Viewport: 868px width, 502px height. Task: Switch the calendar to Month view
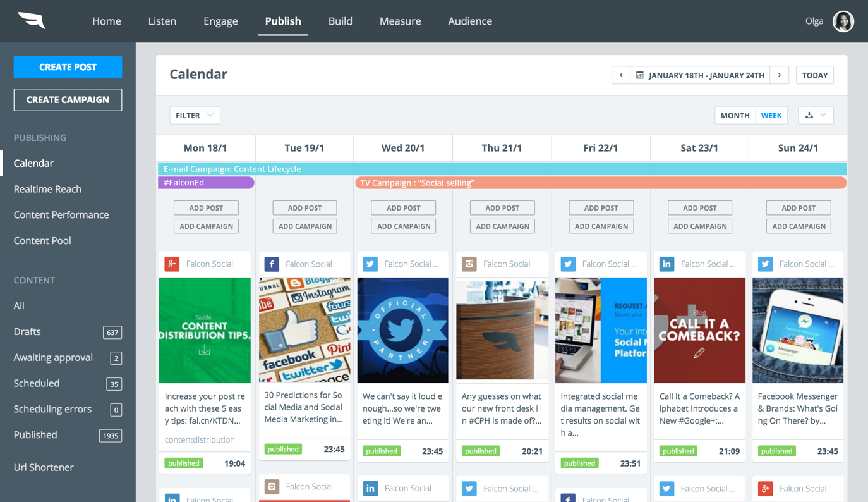pos(735,115)
